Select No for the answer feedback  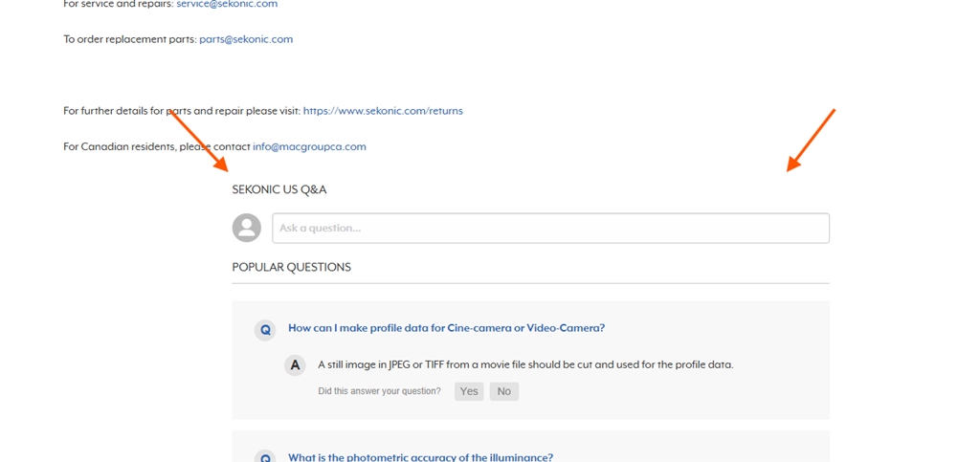[x=503, y=391]
